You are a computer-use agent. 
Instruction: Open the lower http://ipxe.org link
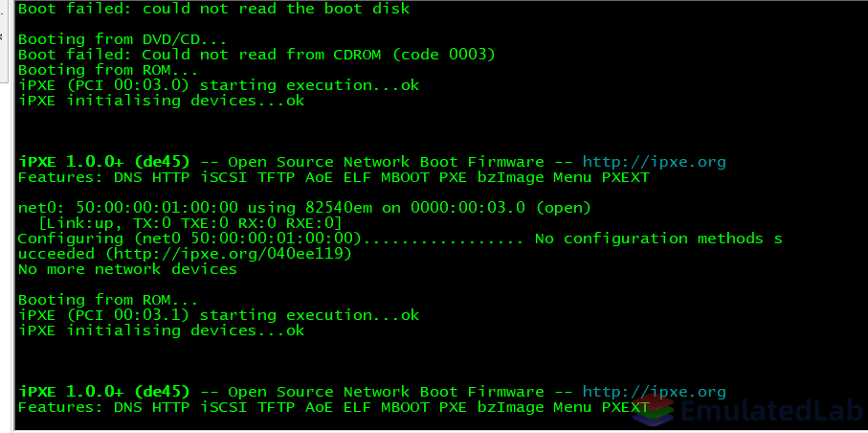tap(654, 392)
